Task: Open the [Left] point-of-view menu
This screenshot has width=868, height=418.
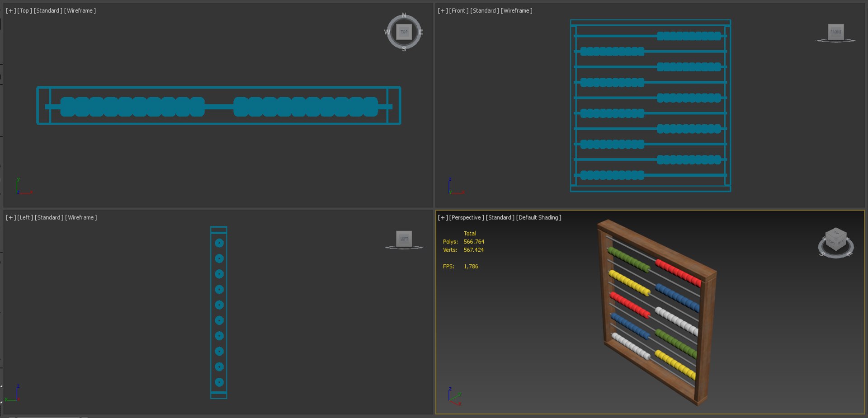Action: pyautogui.click(x=25, y=217)
